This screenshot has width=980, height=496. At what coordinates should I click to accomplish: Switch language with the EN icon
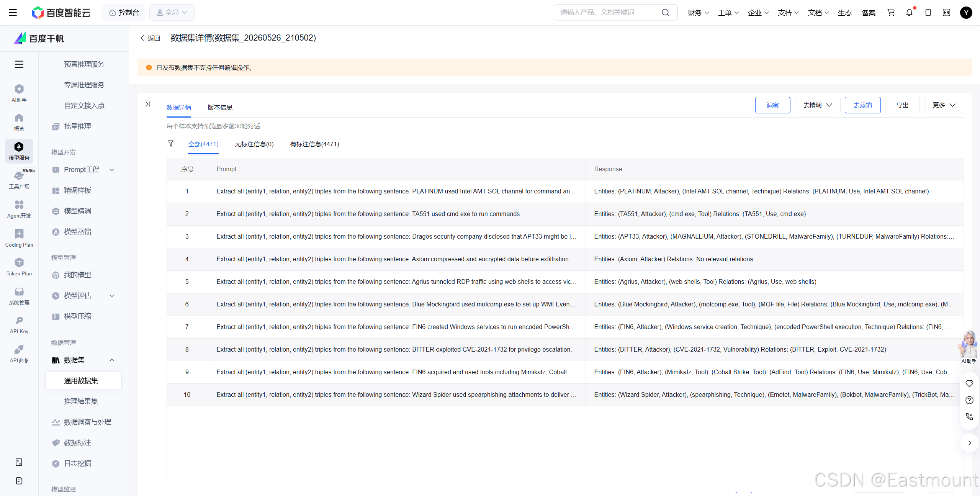[946, 13]
